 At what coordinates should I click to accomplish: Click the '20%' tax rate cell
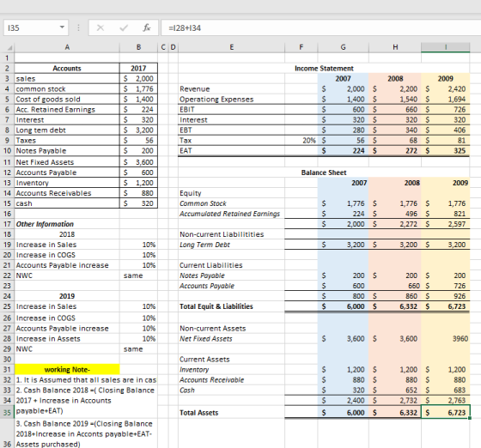[301, 141]
